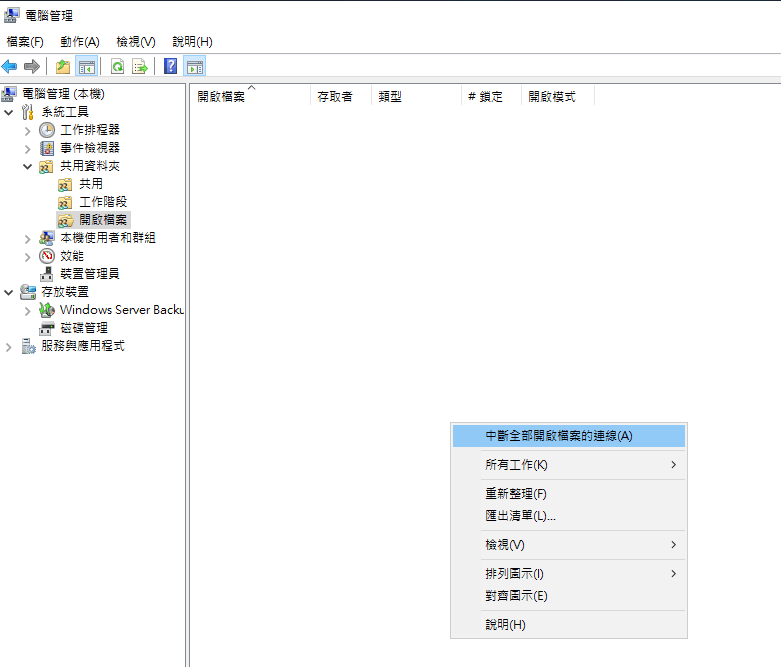The height and width of the screenshot is (667, 781).
Task: Open the 動作(A) menu
Action: coord(80,42)
